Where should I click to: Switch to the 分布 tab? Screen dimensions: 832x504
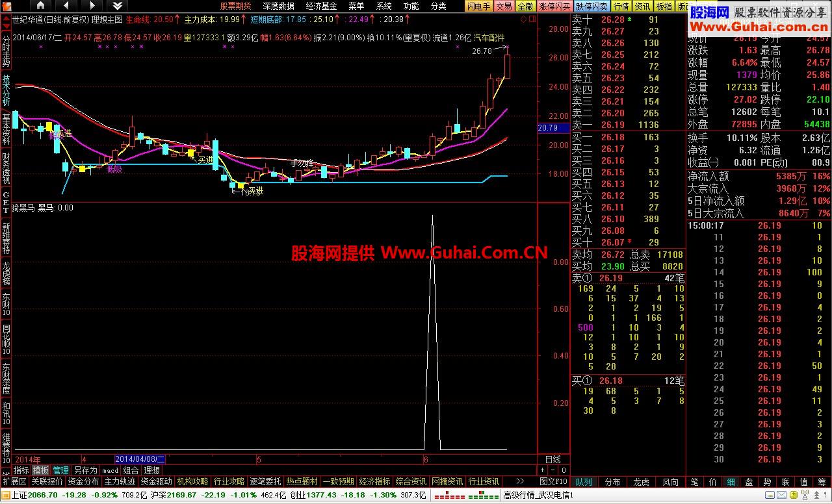(612, 482)
